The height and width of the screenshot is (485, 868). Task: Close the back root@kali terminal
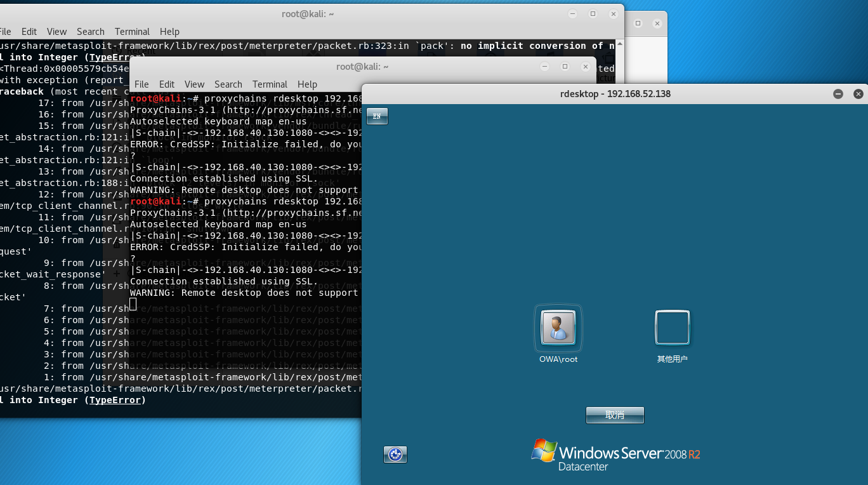[614, 14]
